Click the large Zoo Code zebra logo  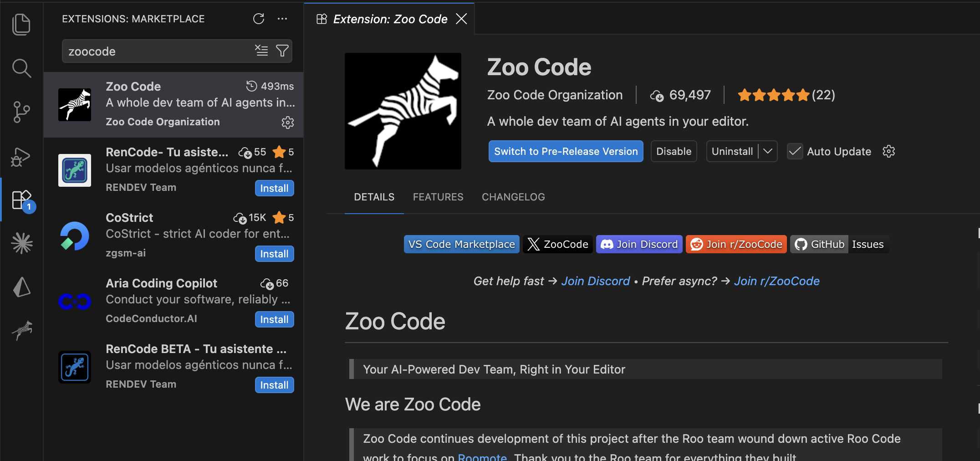point(403,111)
